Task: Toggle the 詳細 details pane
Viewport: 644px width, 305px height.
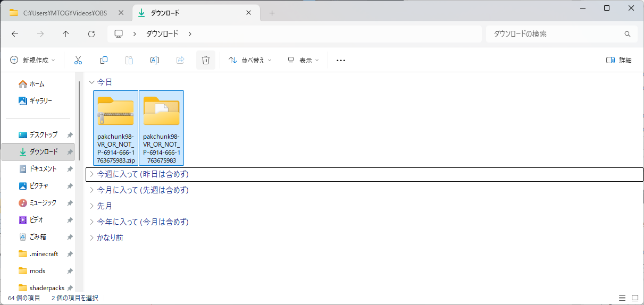Action: (619, 60)
